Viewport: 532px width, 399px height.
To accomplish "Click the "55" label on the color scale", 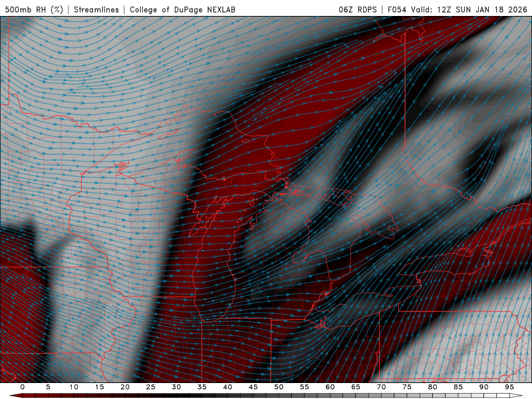I will coord(305,387).
